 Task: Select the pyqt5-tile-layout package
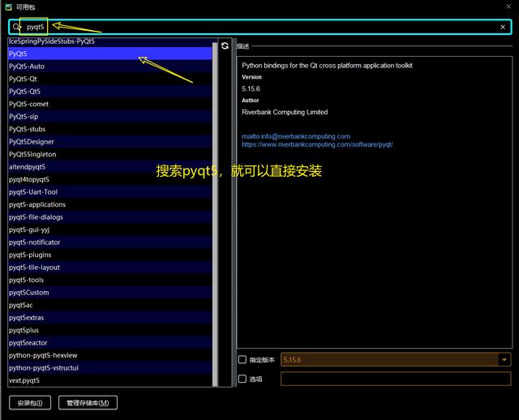tap(110, 268)
